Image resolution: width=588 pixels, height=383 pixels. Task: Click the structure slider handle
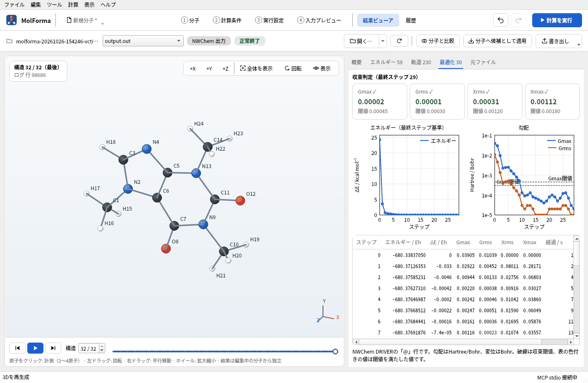coord(335,352)
